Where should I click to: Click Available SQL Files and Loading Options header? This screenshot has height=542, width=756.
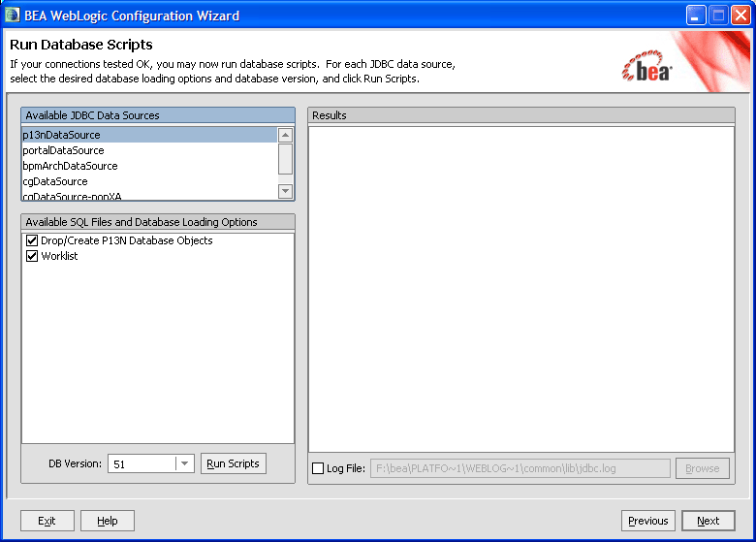tap(158, 222)
